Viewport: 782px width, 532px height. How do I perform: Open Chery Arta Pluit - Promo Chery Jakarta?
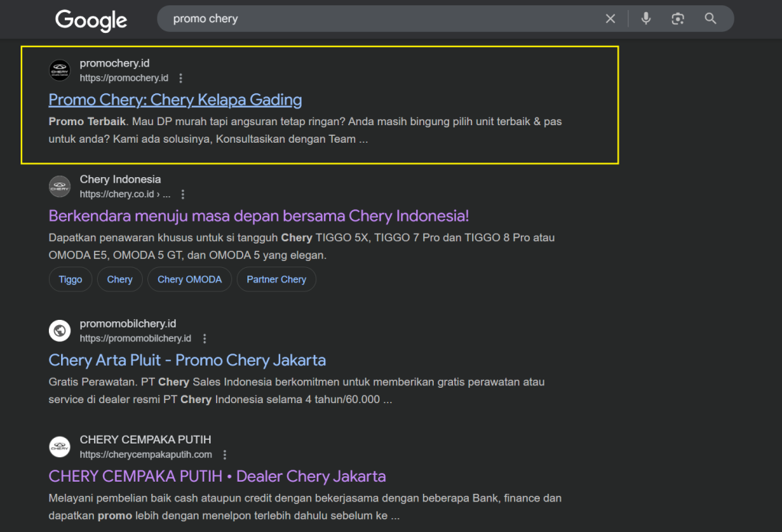click(x=187, y=360)
